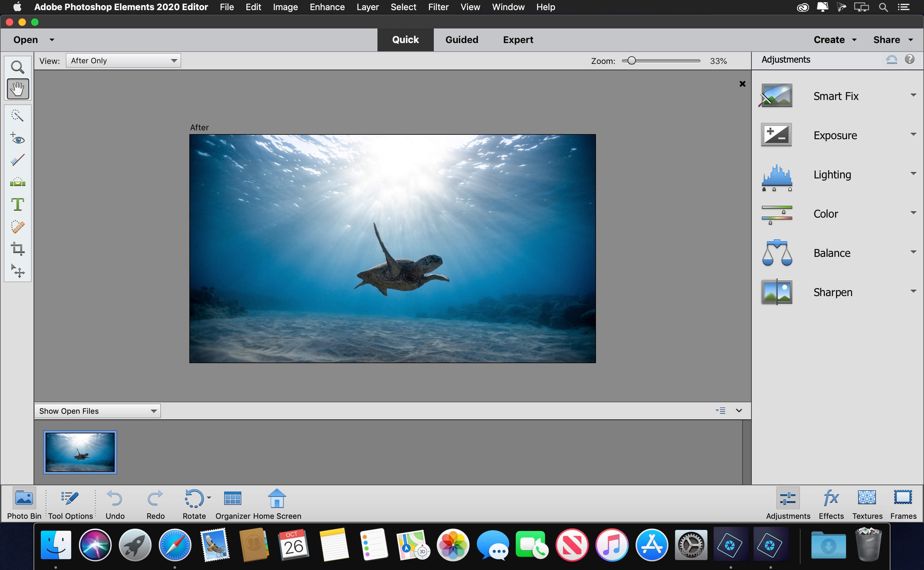Switch to the Guided mode tab
Image resolution: width=924 pixels, height=570 pixels.
461,40
